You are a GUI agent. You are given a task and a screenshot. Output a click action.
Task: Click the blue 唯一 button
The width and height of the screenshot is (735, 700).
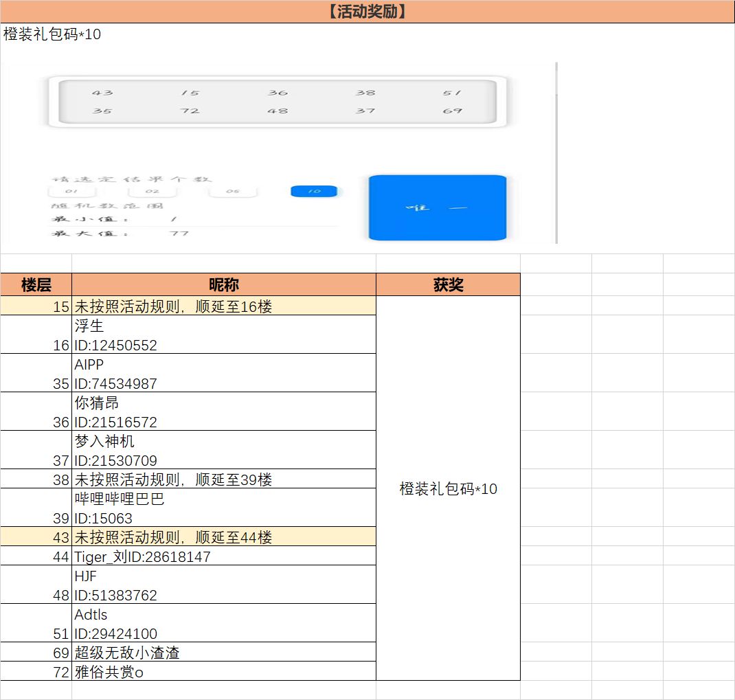[438, 207]
